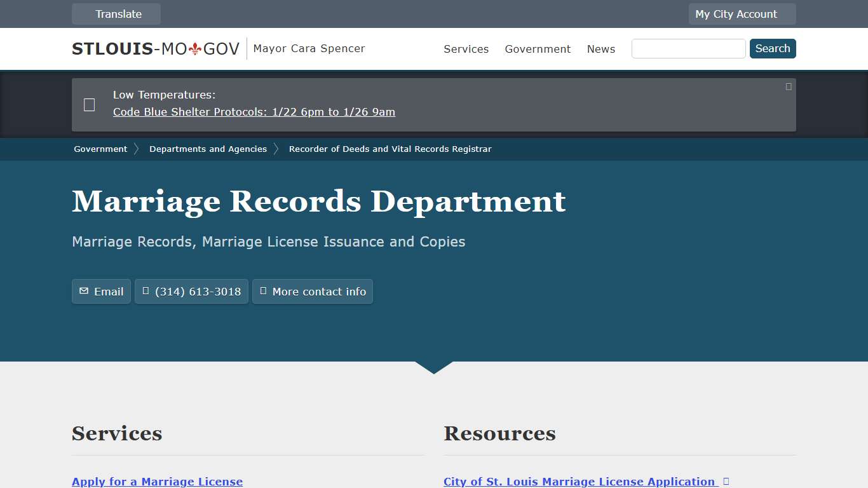This screenshot has height=488, width=868.
Task: Open the News navigation menu
Action: point(600,49)
